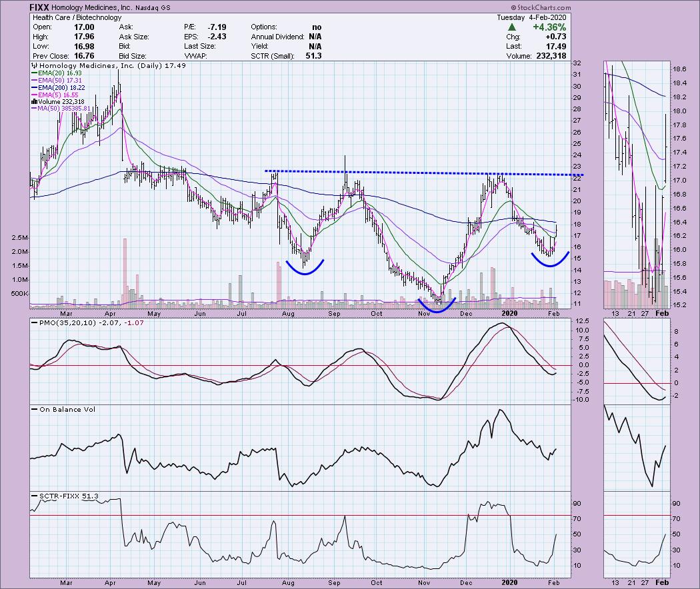700x589 pixels.
Task: Click the 18.6 label on the zoomed price axis
Action: click(680, 69)
